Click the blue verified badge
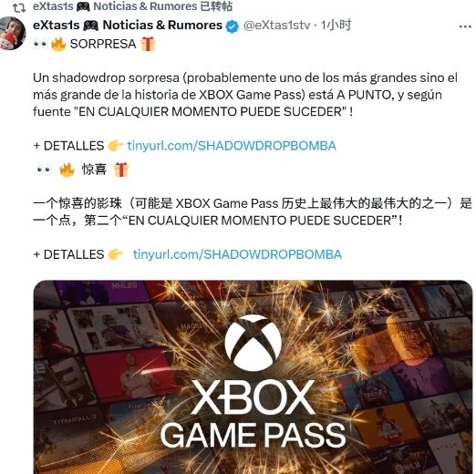The image size is (476, 474). 233,26
